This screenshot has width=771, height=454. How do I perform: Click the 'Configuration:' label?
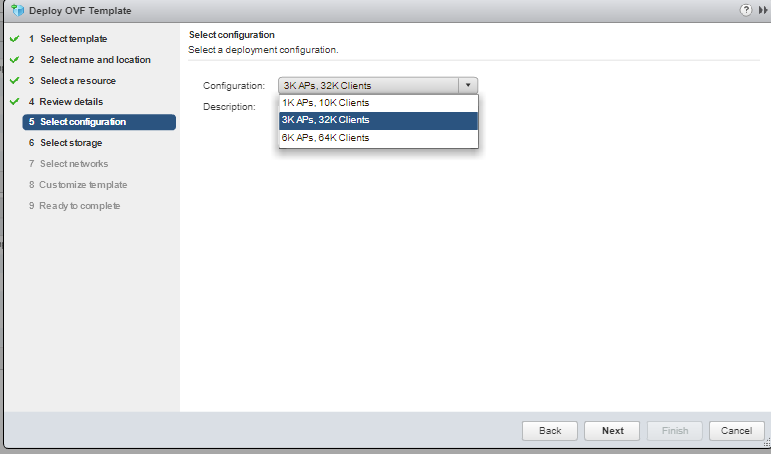(x=234, y=86)
